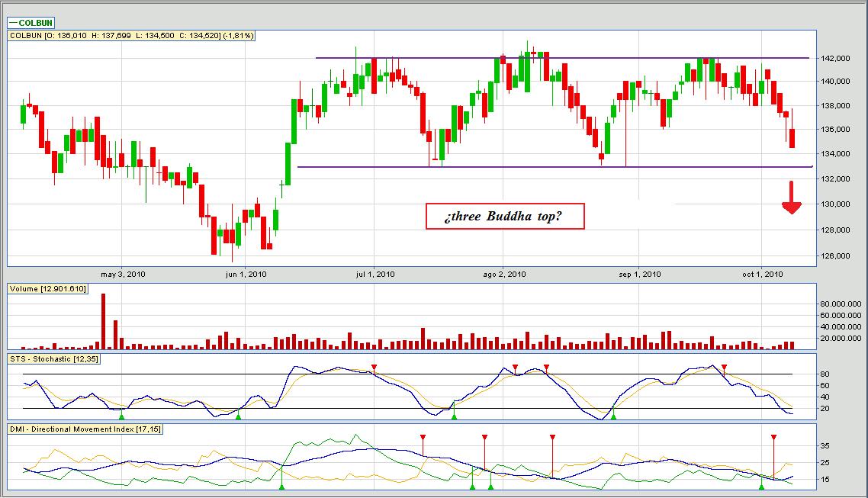868x498 pixels.
Task: Click the last red sell marker in Stochastic panel
Action: (x=724, y=368)
